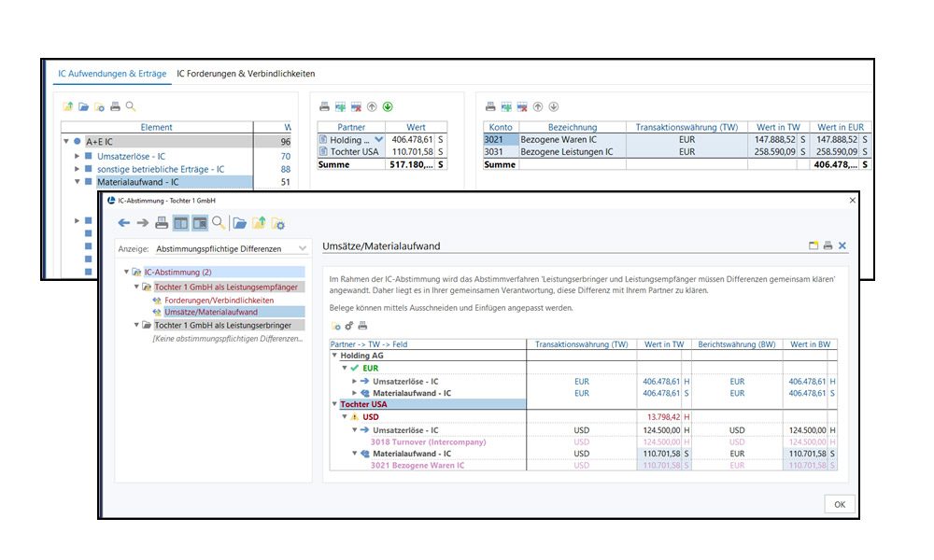Click the link-gears icon above differences table
The image size is (934, 560).
(x=349, y=326)
